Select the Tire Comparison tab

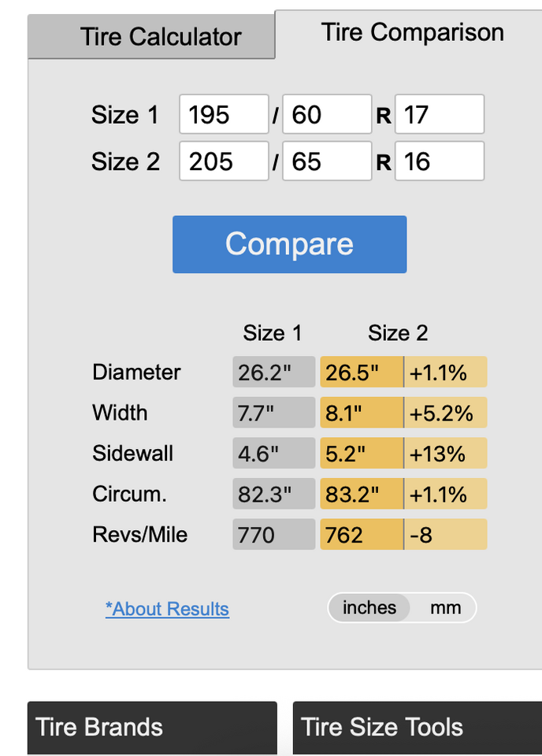pos(412,32)
